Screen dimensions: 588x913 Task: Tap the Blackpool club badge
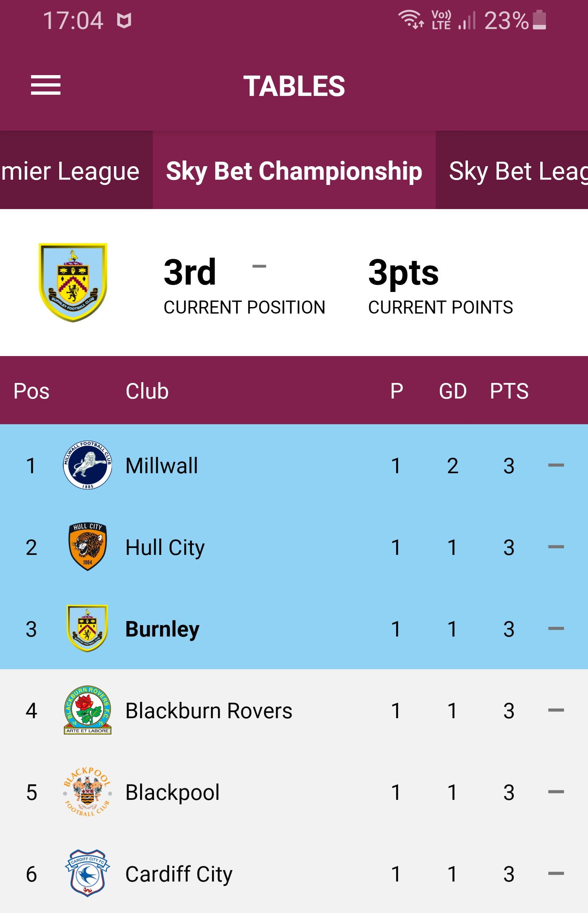[x=87, y=792]
